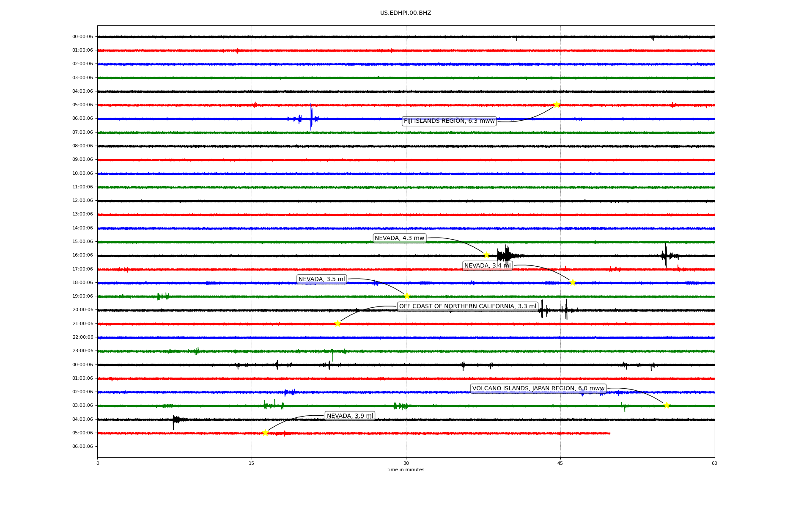812x508 pixels.
Task: Select the NEVADA, 4.3 mw annotation label
Action: pos(399,238)
